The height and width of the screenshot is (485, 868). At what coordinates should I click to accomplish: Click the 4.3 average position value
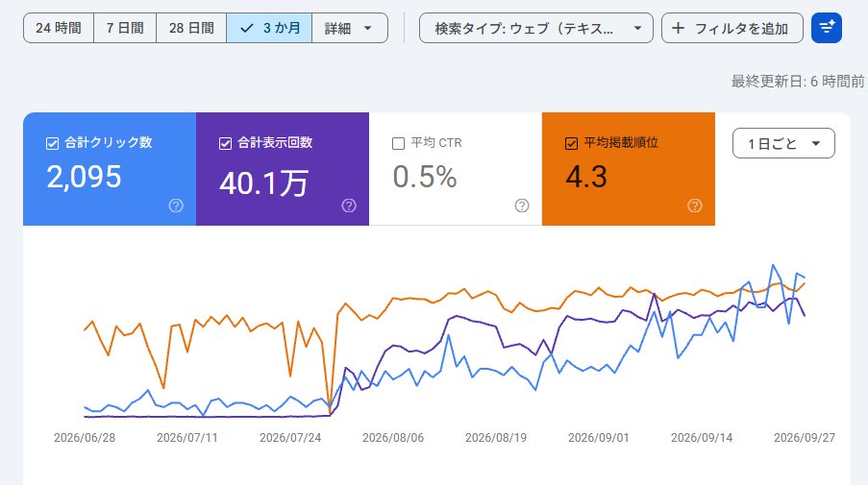(586, 177)
